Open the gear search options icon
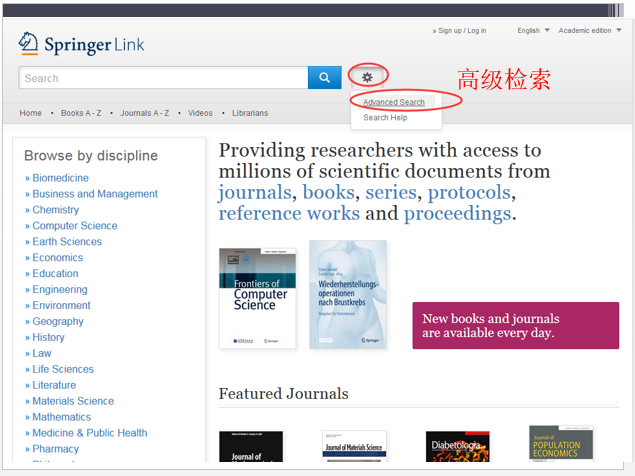The width and height of the screenshot is (635, 476). click(367, 77)
